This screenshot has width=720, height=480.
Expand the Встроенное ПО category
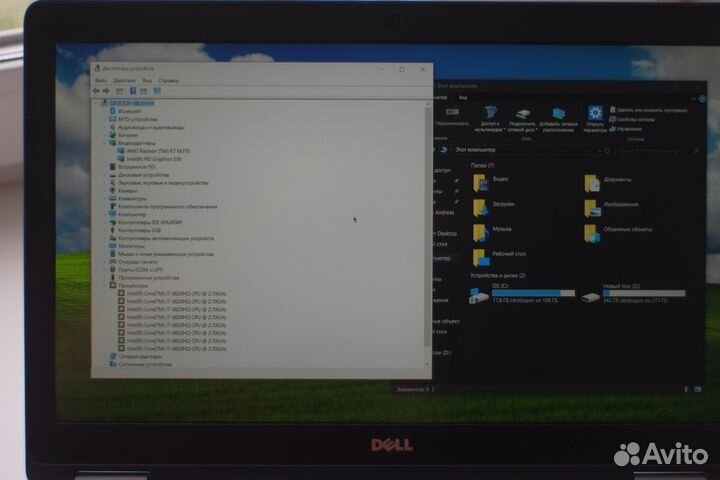point(105,167)
